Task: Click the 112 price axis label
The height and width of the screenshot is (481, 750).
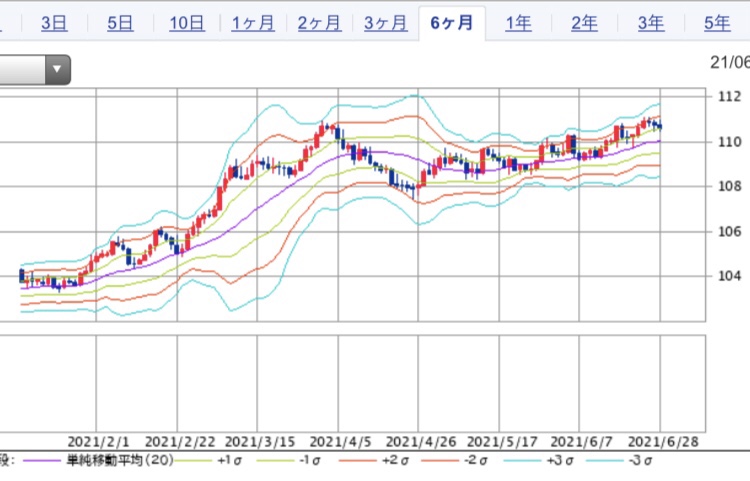Action: coord(729,97)
